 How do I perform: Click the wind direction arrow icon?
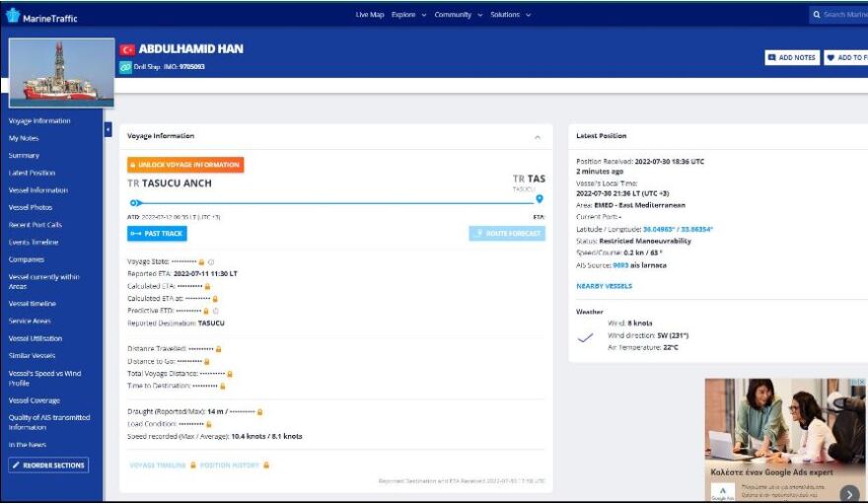pyautogui.click(x=586, y=336)
